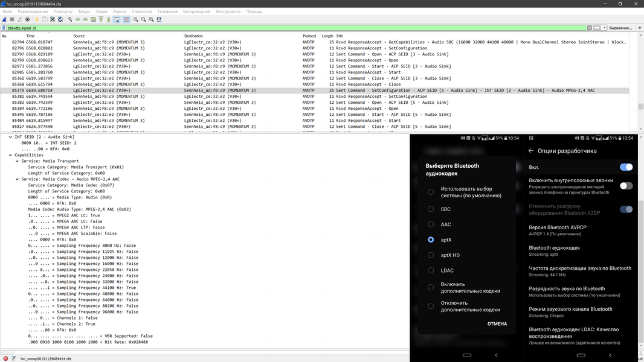Save the capture file toolbar icon

coord(44,19)
